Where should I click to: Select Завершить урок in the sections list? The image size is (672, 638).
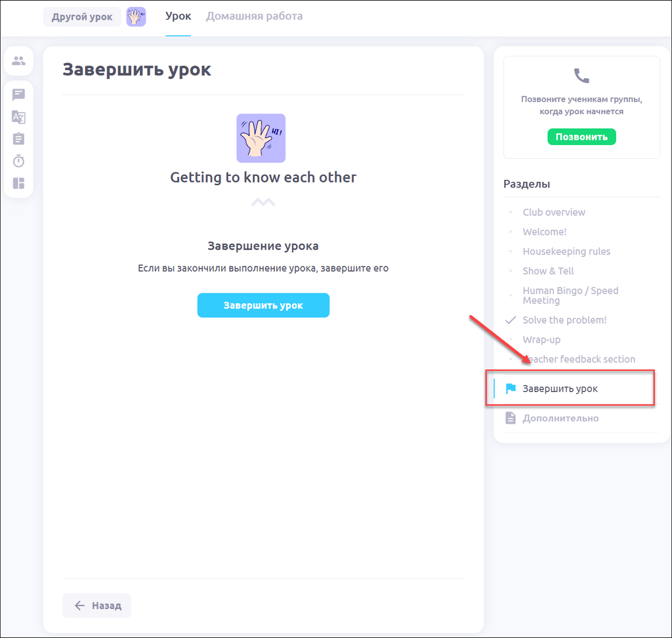(560, 389)
